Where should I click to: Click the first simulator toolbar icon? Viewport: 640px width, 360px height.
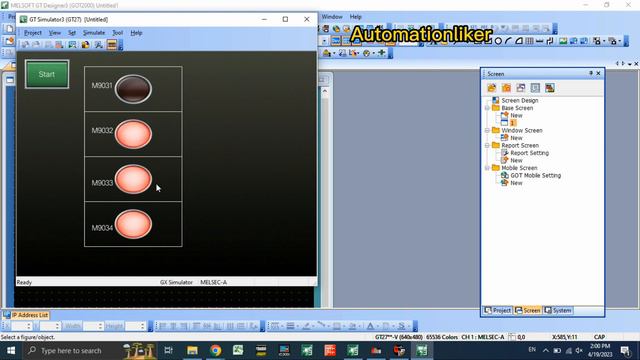(x=25, y=45)
